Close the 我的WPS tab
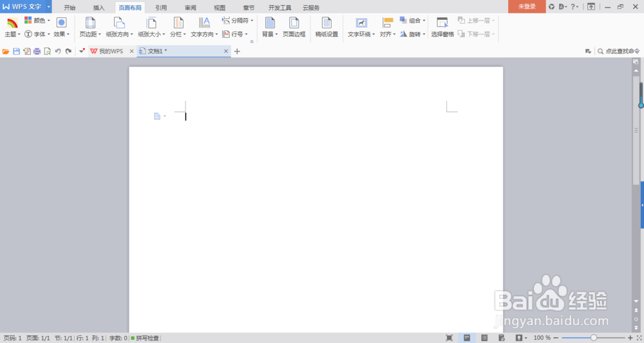Viewport: 644px width, 343px height. pyautogui.click(x=132, y=51)
